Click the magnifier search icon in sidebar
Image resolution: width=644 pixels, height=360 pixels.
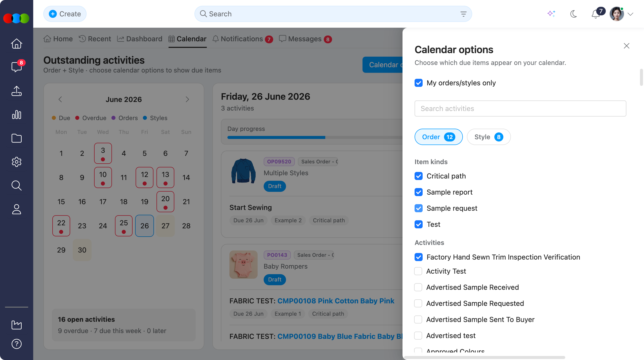click(17, 186)
